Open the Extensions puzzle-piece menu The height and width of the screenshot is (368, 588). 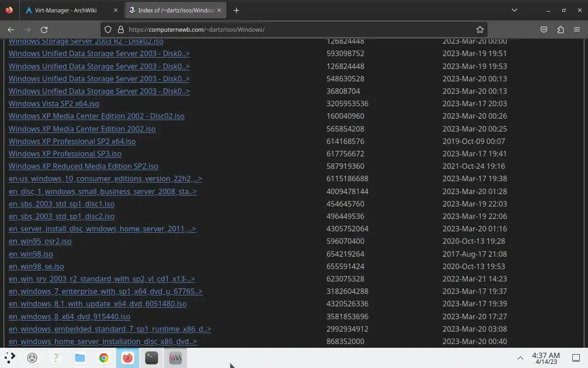pyautogui.click(x=560, y=29)
